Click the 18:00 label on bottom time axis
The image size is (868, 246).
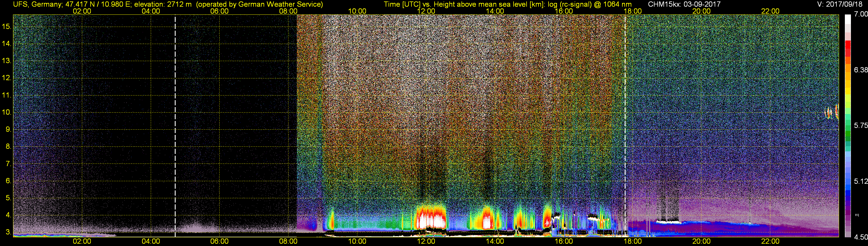click(x=632, y=241)
